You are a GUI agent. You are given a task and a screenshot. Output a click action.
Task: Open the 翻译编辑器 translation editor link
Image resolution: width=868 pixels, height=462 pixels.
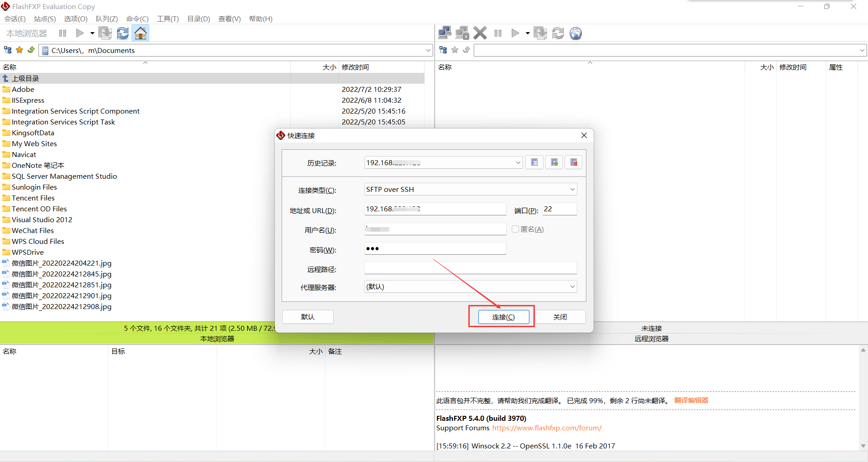click(x=691, y=400)
